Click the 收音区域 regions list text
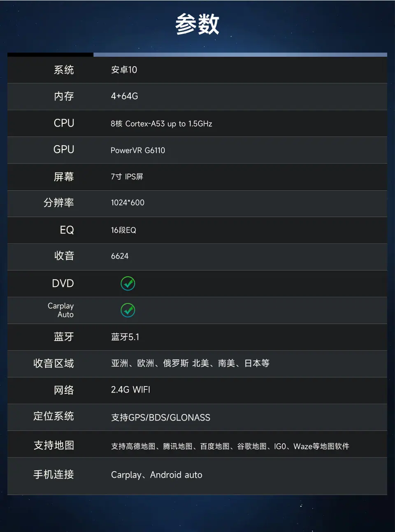The height and width of the screenshot is (532, 395). pyautogui.click(x=190, y=363)
